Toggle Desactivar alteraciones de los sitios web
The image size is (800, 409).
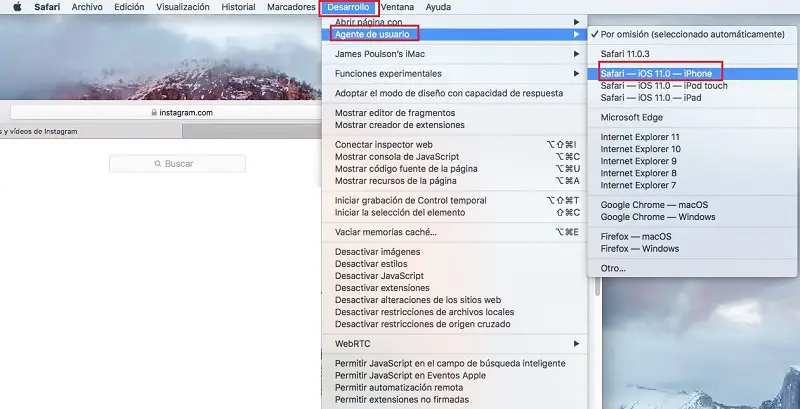[455, 300]
